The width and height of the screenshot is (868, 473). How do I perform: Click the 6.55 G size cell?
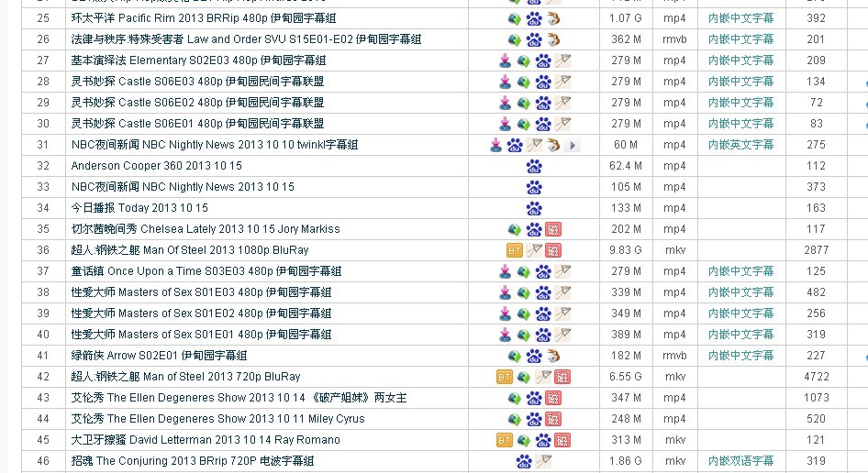click(626, 377)
